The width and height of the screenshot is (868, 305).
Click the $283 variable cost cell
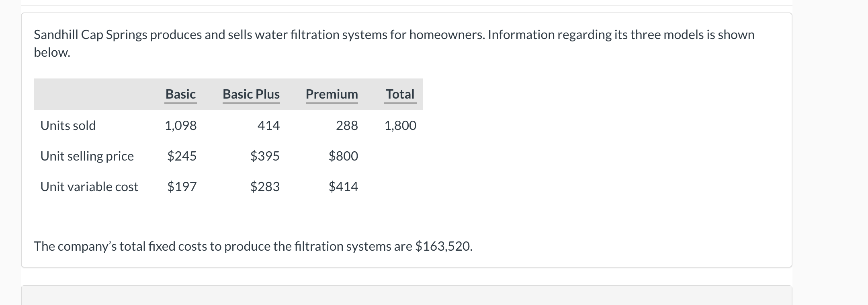[x=265, y=187]
